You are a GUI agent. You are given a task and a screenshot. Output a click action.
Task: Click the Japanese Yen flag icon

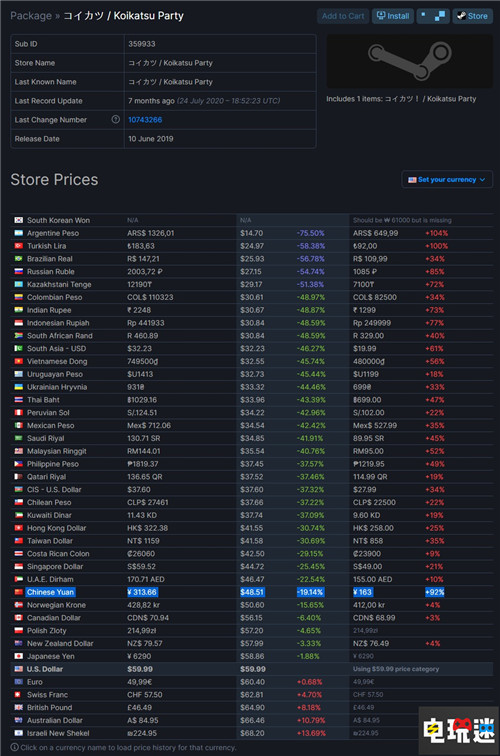pyautogui.click(x=18, y=656)
